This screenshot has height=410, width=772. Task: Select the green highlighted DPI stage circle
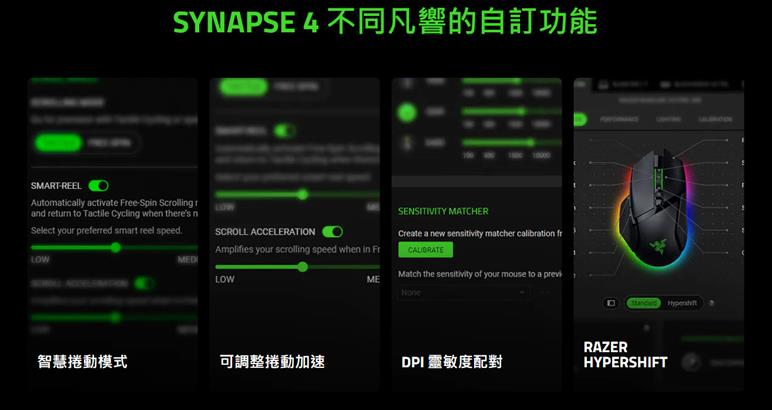(x=408, y=113)
